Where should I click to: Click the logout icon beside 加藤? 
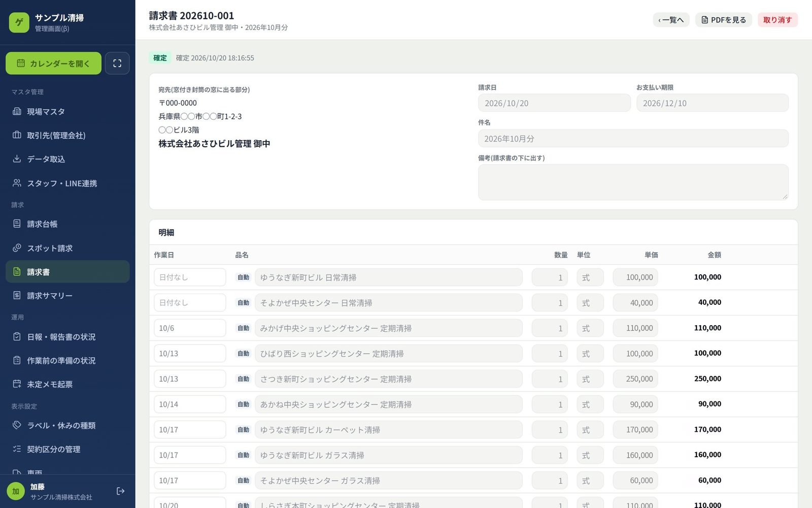coord(120,491)
